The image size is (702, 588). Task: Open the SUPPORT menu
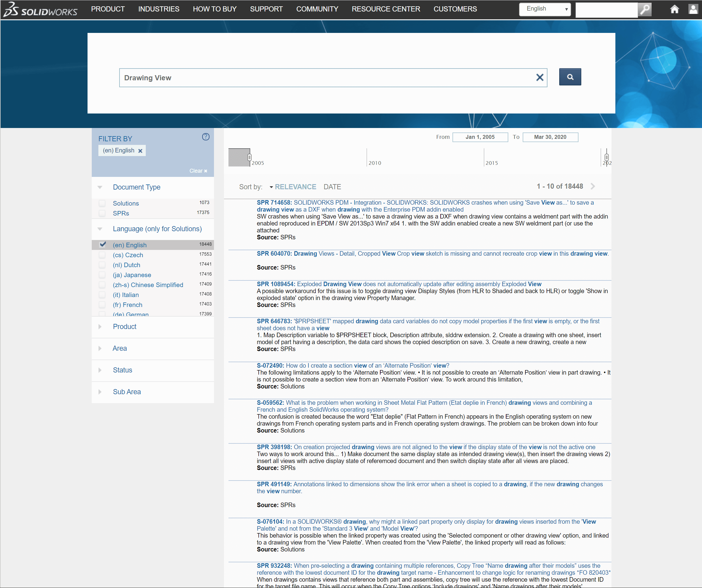266,9
